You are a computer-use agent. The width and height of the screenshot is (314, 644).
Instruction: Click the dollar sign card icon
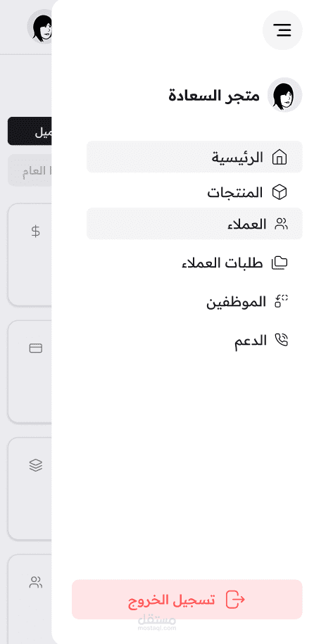coord(36,232)
